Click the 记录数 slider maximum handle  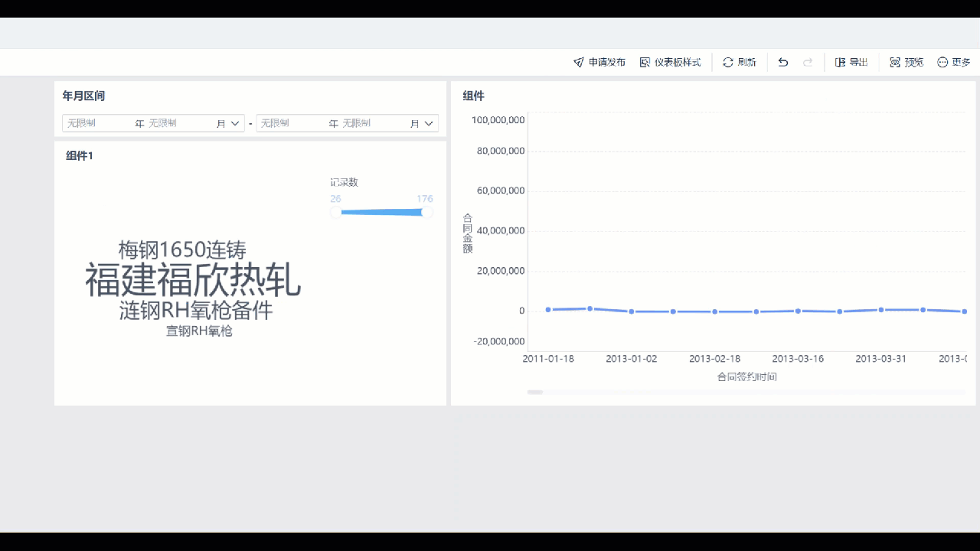[427, 212]
